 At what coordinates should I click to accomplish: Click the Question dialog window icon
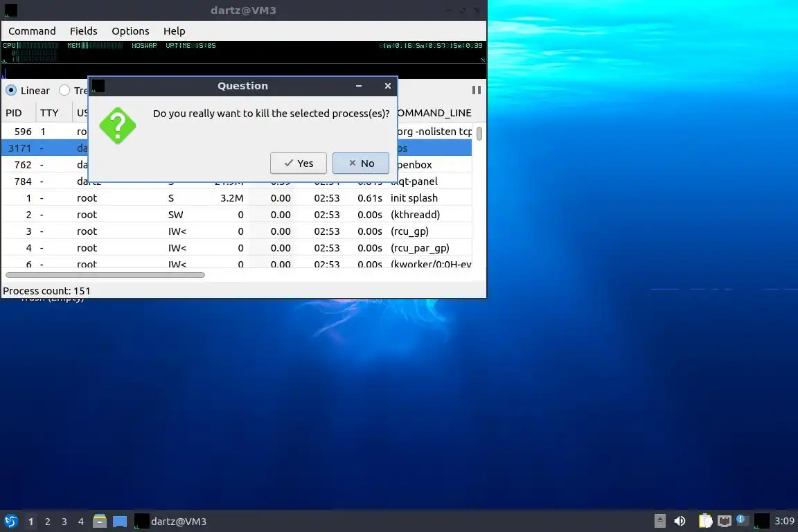click(98, 86)
